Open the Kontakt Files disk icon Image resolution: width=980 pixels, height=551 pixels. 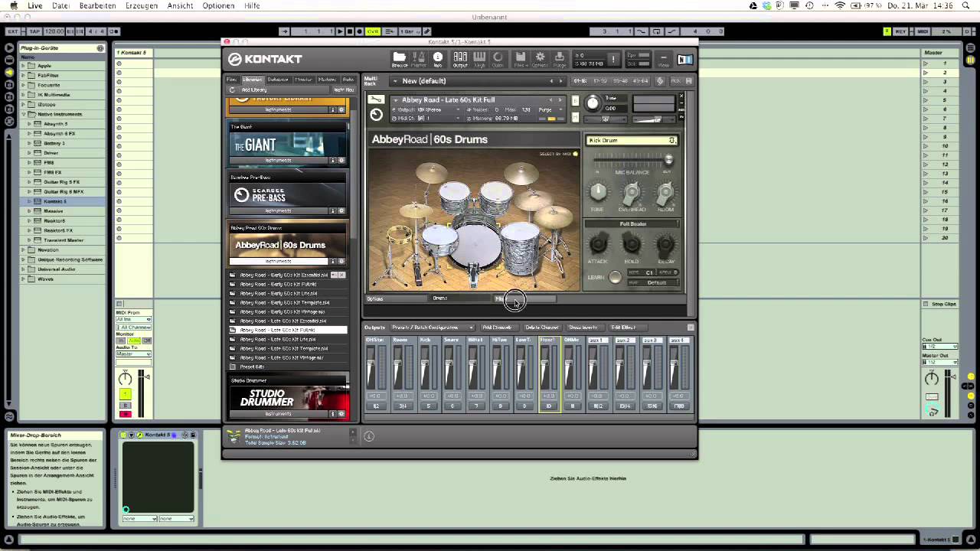(520, 59)
